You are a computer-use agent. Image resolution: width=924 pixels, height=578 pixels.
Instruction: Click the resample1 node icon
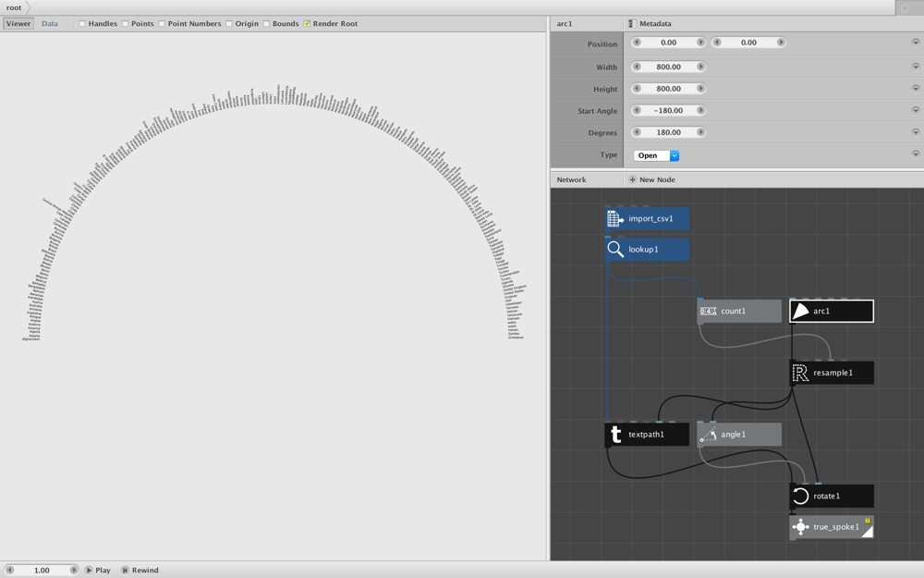coord(800,373)
